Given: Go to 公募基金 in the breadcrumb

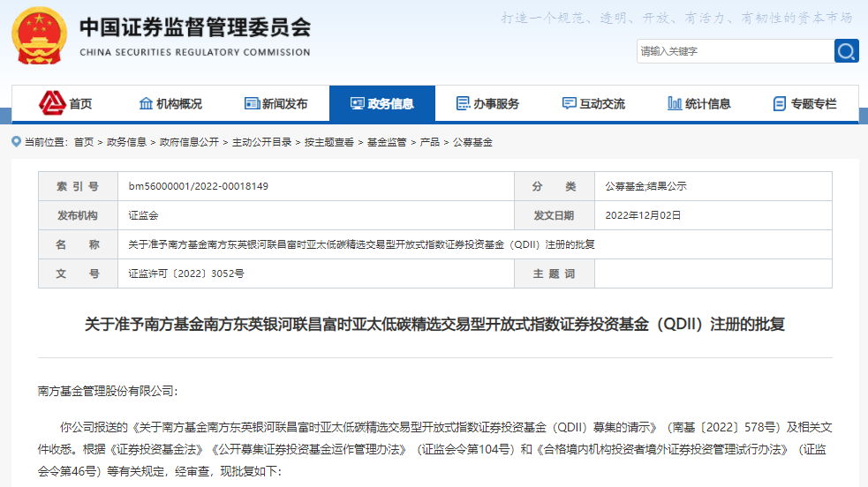Looking at the screenshot, I should (x=472, y=142).
